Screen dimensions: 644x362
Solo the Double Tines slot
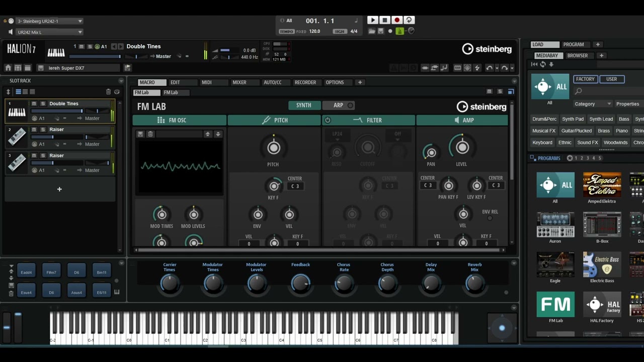(x=43, y=104)
